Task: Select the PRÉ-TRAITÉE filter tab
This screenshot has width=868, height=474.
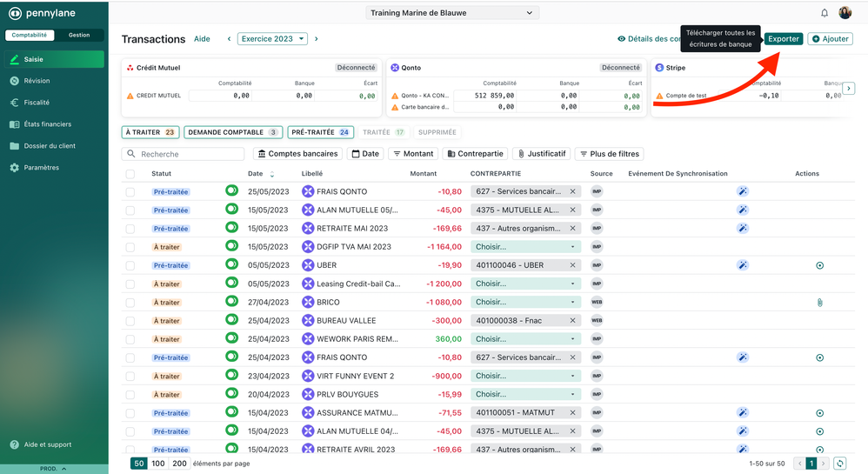Action: 320,132
